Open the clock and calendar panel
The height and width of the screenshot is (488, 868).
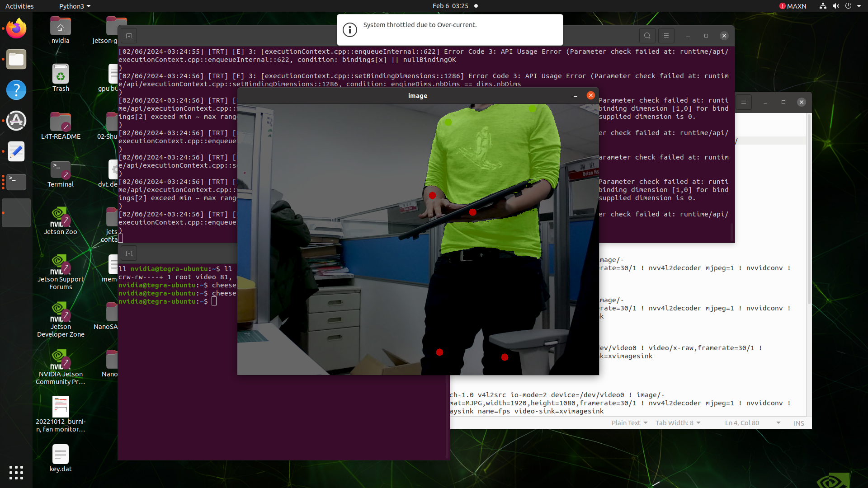click(450, 6)
